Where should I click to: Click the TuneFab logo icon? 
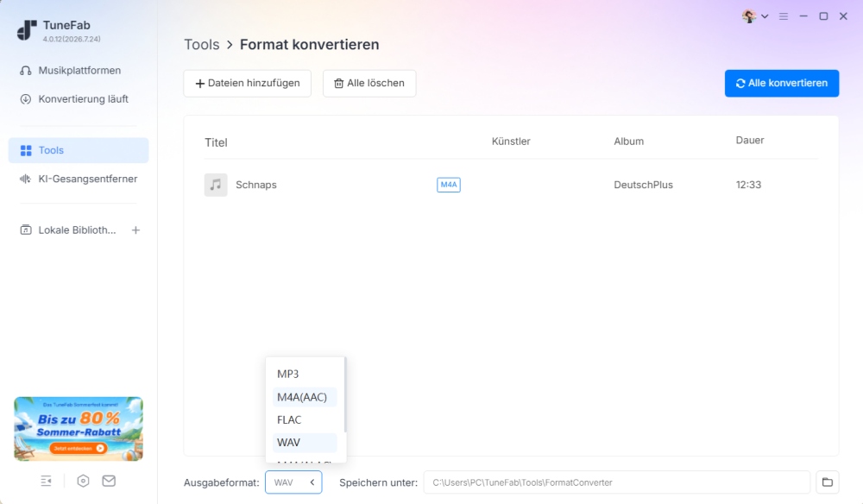click(27, 30)
